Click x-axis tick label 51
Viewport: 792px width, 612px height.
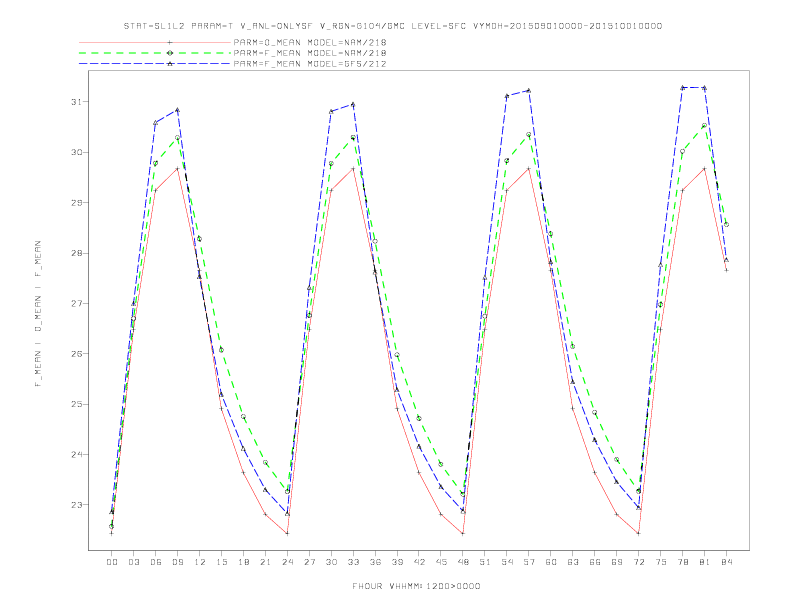[485, 562]
